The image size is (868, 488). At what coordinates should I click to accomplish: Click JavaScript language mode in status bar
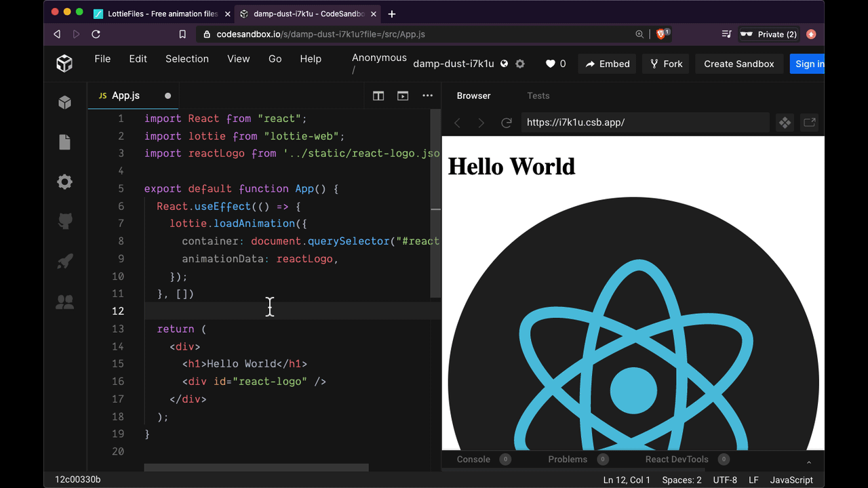click(x=791, y=480)
